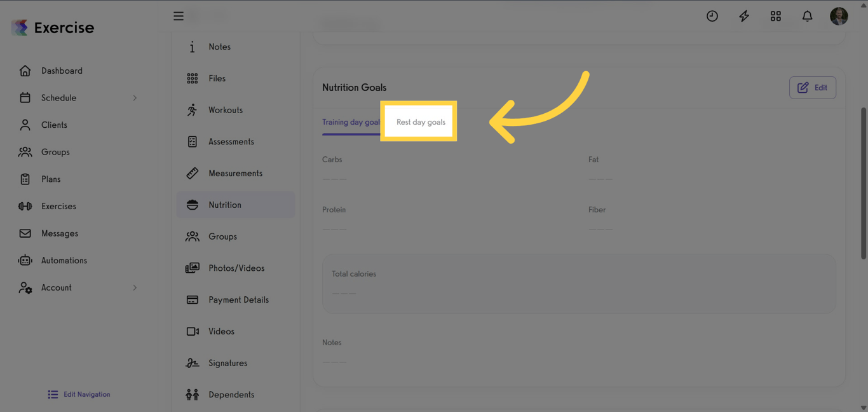868x412 pixels.
Task: Click the Account settings person icon
Action: [x=25, y=287]
